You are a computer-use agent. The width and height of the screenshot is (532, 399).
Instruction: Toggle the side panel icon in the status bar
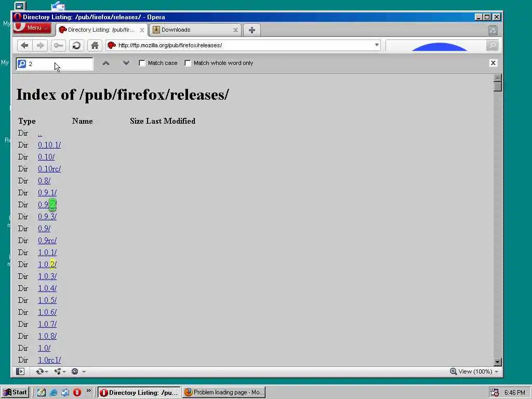click(x=20, y=371)
